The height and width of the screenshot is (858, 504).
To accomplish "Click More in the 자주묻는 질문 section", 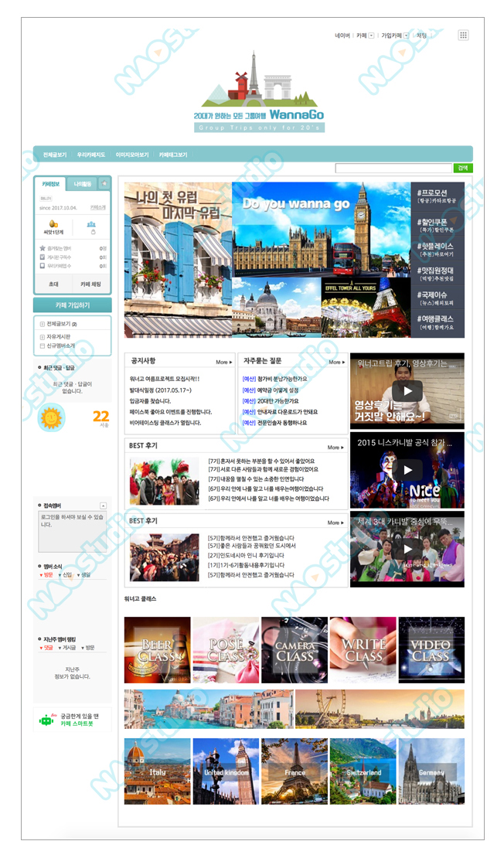I will [336, 363].
